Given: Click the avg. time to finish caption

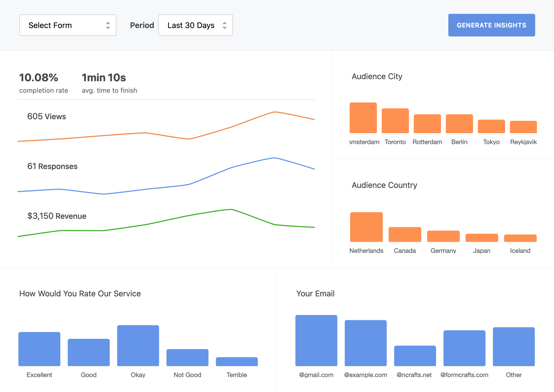Looking at the screenshot, I should tap(109, 90).
